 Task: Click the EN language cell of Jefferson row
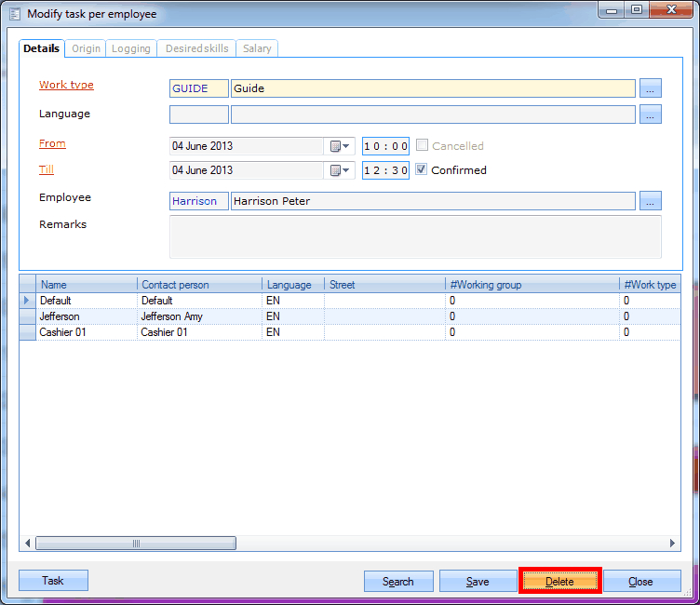pos(293,316)
